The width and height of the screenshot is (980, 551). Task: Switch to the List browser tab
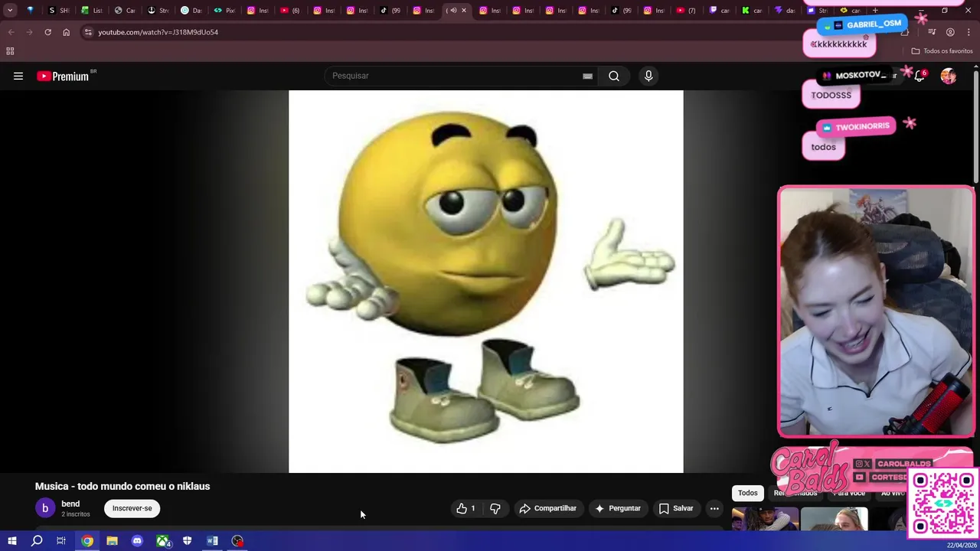pyautogui.click(x=91, y=11)
